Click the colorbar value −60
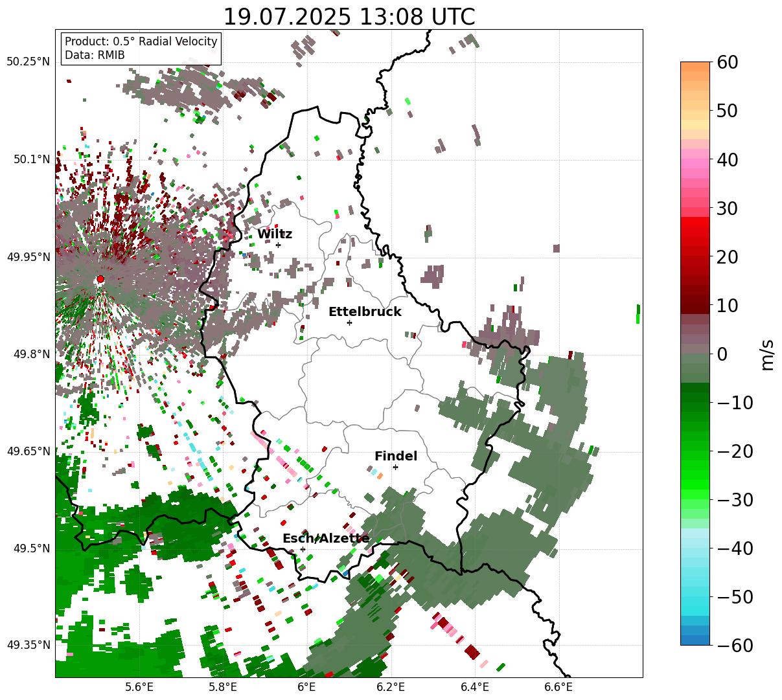 (x=734, y=646)
